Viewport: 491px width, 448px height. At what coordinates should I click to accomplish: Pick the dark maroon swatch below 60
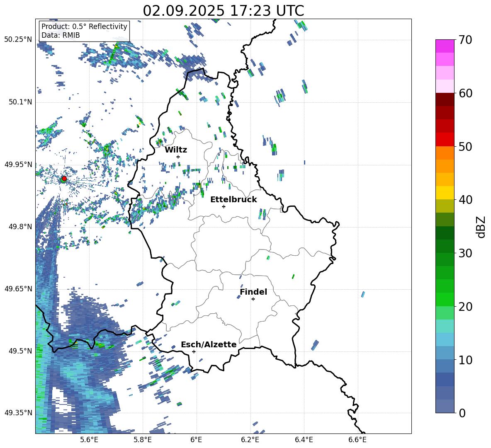[445, 99]
